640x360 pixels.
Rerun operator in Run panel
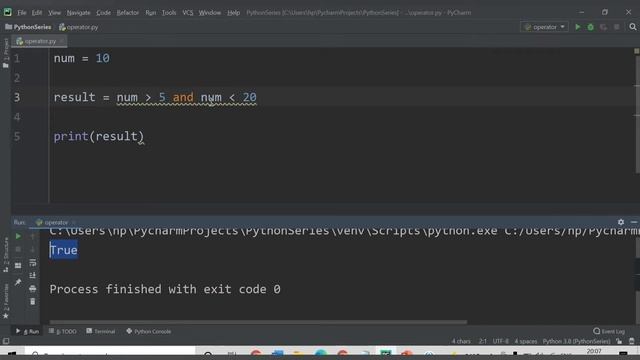click(x=18, y=236)
